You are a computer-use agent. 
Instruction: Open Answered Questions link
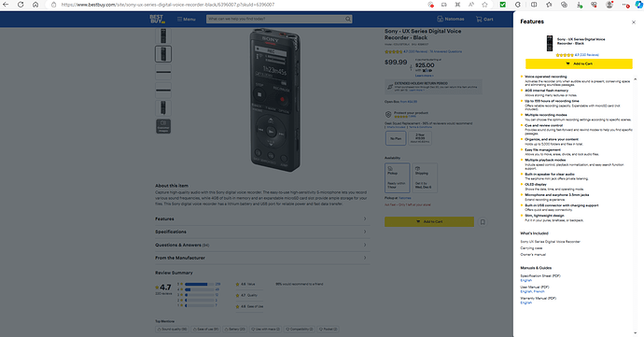[445, 51]
